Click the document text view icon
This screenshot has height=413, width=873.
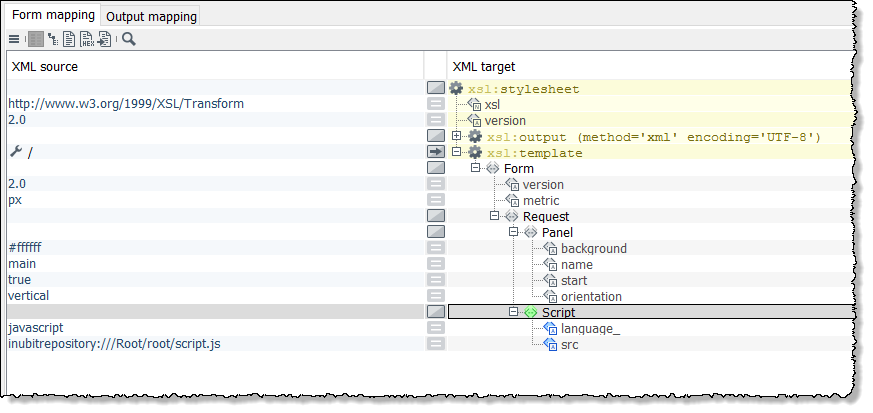pos(69,39)
